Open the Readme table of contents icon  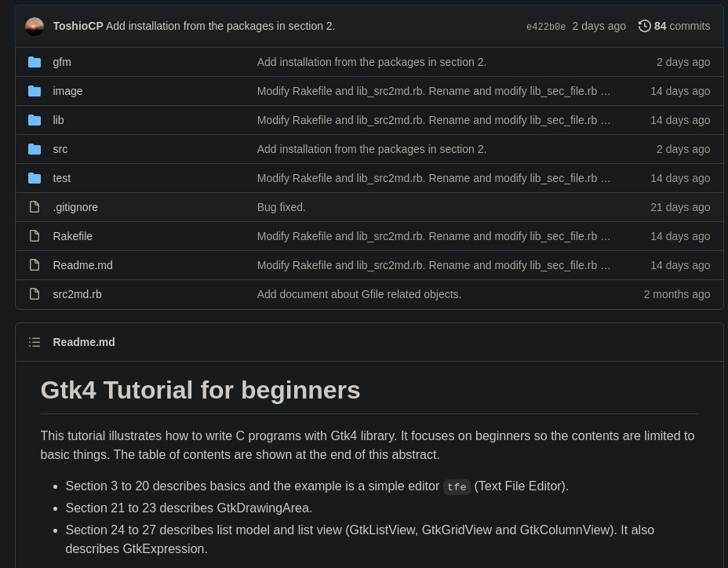(35, 342)
